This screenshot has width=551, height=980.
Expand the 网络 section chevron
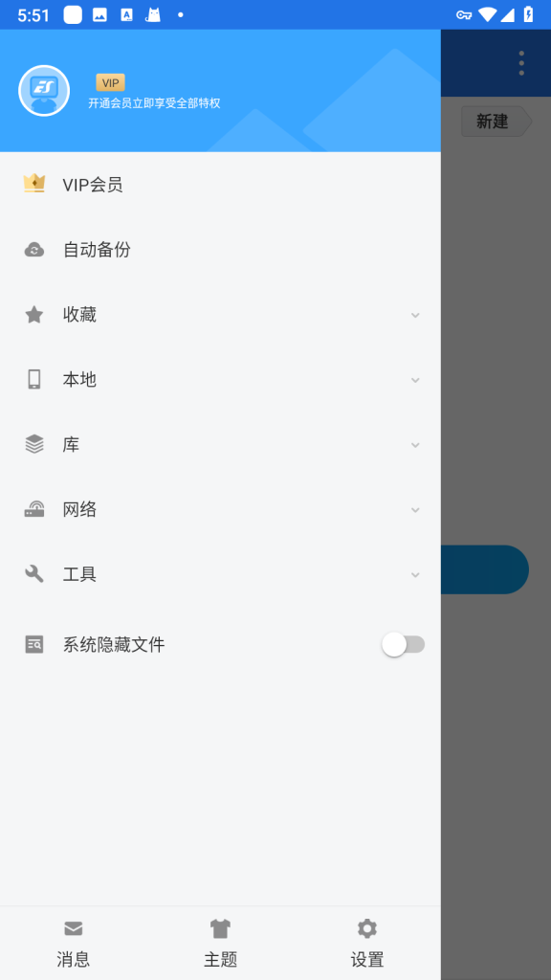click(415, 510)
